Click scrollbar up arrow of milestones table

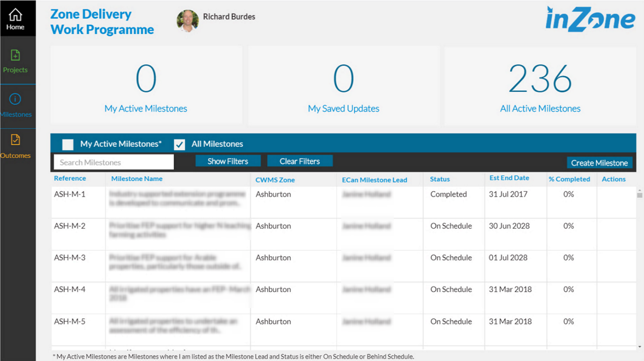click(639, 191)
